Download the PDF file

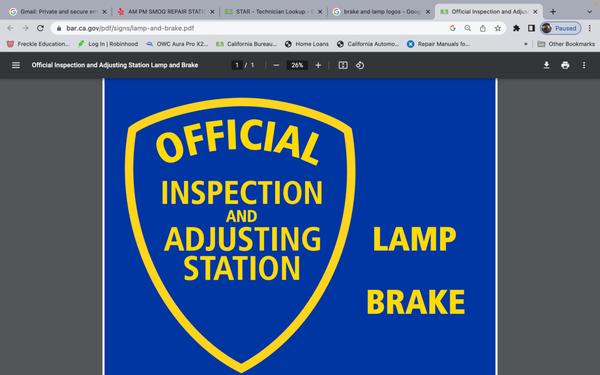point(546,65)
